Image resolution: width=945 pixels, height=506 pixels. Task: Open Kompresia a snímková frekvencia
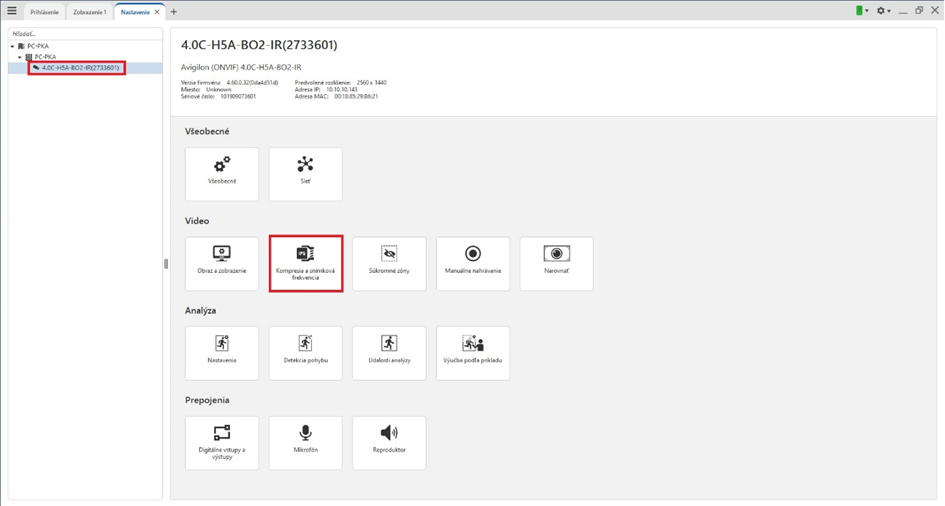click(305, 264)
